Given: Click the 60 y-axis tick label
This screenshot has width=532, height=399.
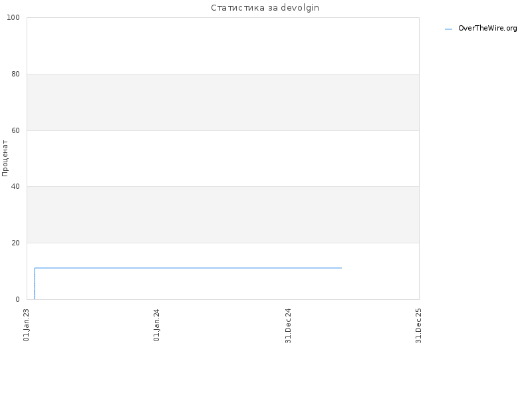Looking at the screenshot, I should click(15, 130).
